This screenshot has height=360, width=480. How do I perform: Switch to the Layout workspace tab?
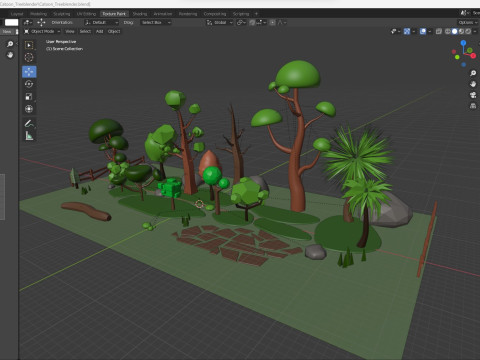17,14
